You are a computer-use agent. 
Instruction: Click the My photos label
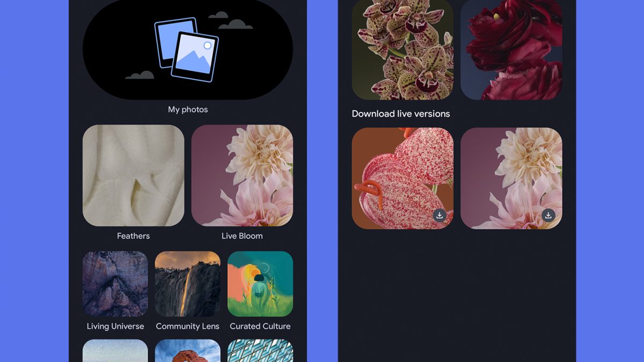point(188,109)
